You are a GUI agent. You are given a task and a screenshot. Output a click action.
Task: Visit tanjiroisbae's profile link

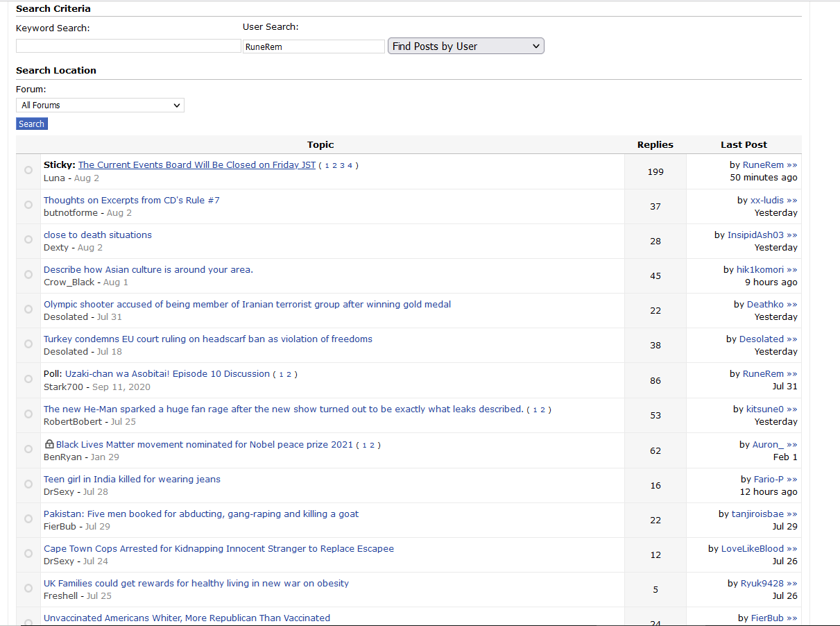(757, 514)
